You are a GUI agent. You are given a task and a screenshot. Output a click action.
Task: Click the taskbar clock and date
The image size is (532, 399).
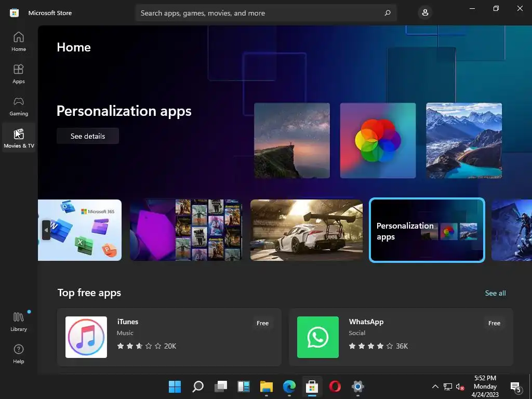tap(485, 387)
